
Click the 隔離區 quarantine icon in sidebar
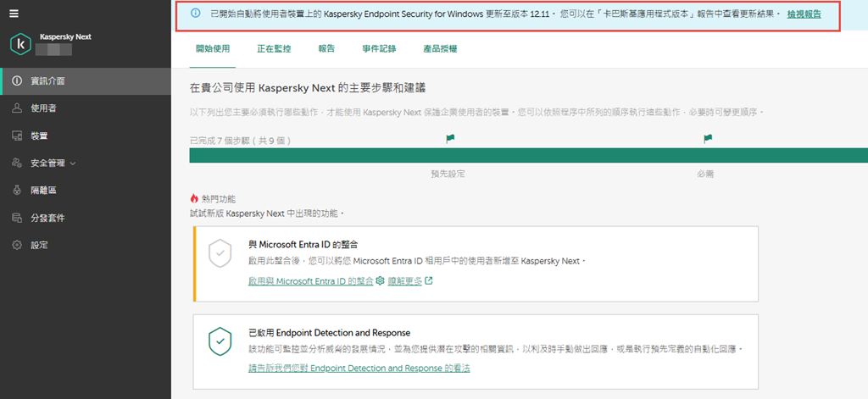[16, 191]
